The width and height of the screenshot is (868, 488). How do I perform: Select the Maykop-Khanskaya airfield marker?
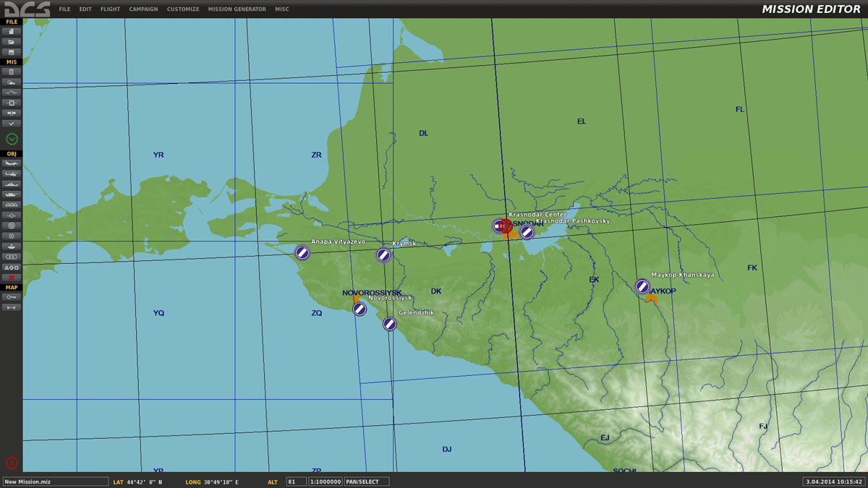coord(642,286)
